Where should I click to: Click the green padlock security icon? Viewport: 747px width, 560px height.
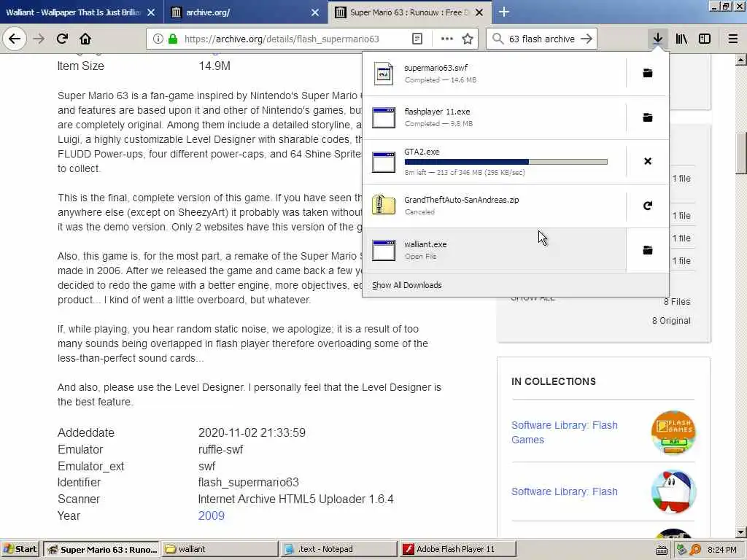pos(173,39)
